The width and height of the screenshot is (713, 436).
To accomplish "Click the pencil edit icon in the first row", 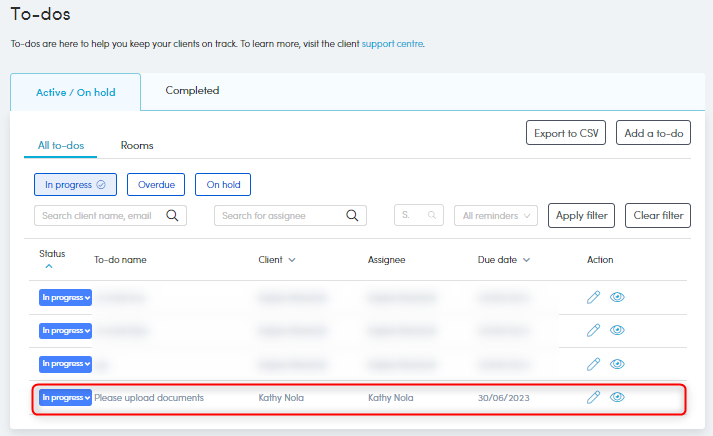I will coord(593,297).
